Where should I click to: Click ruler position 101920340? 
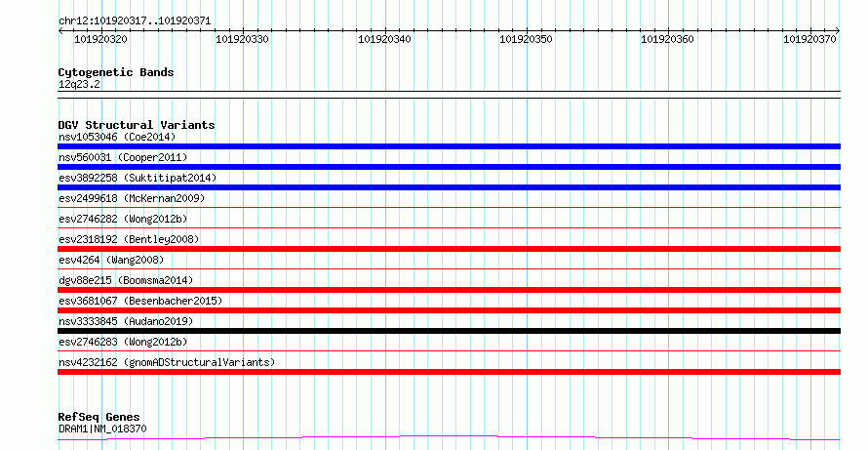pos(384,39)
